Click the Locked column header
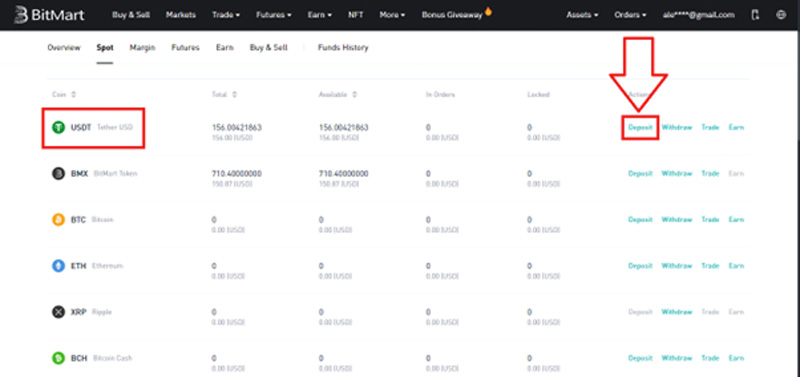The height and width of the screenshot is (377, 800). (538, 94)
